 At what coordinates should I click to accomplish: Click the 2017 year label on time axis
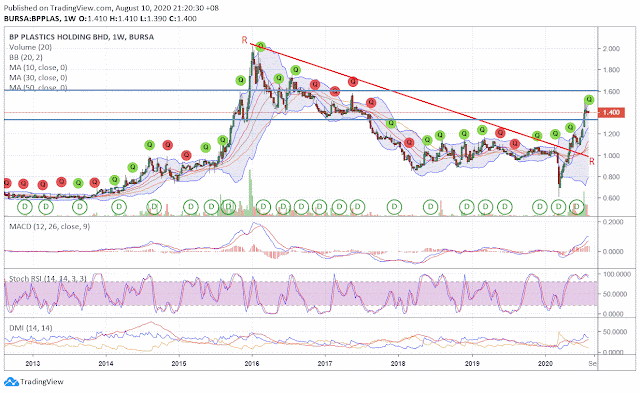tap(325, 363)
